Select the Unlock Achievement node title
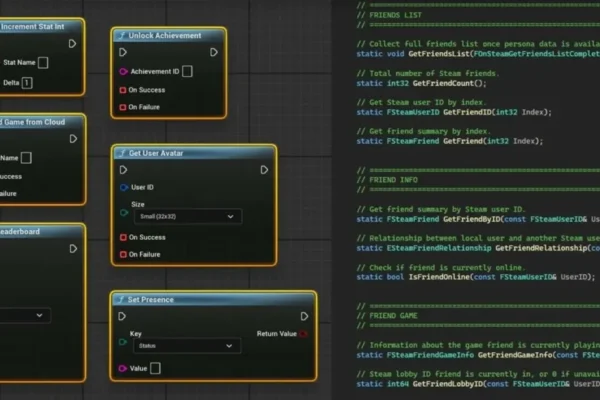 165,36
